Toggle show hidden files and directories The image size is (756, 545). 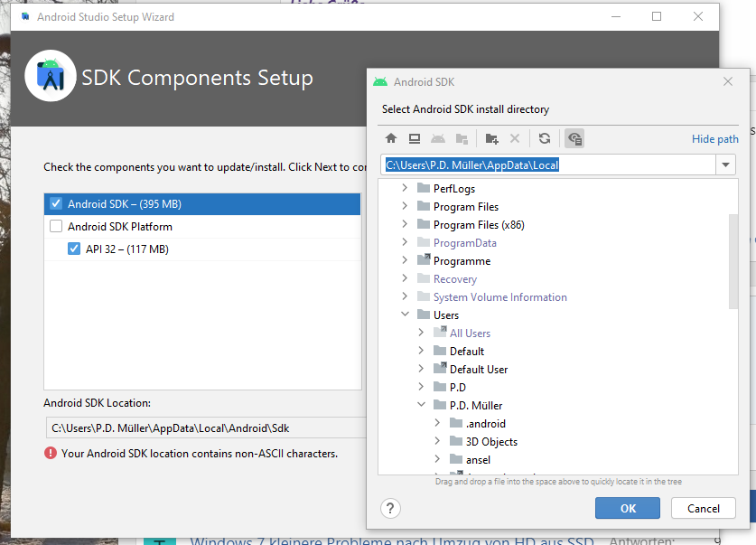point(574,139)
